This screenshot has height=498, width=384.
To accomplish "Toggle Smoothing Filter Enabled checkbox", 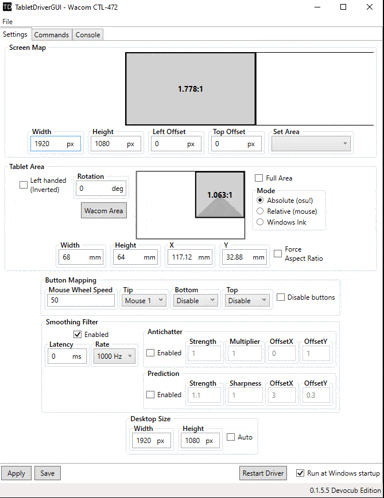I will pyautogui.click(x=77, y=334).
